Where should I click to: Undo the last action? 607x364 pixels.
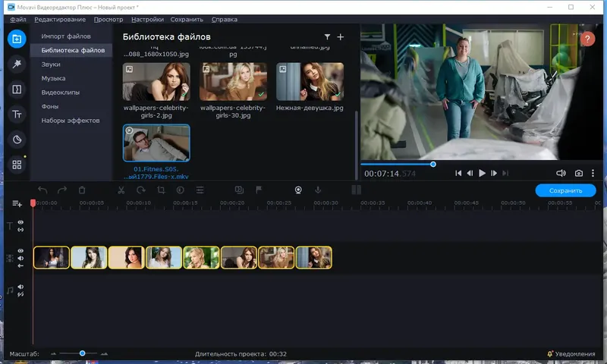[x=42, y=190]
